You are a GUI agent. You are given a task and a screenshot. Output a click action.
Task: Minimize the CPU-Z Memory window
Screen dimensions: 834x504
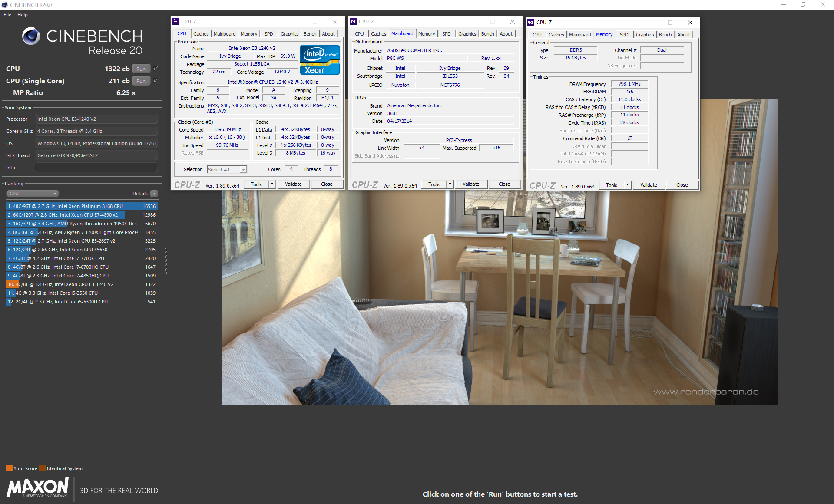650,23
